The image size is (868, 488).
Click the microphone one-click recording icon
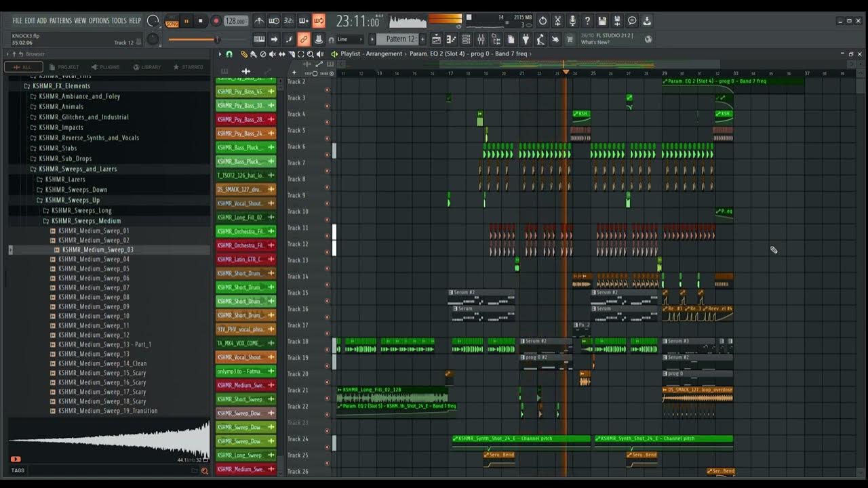(x=572, y=21)
